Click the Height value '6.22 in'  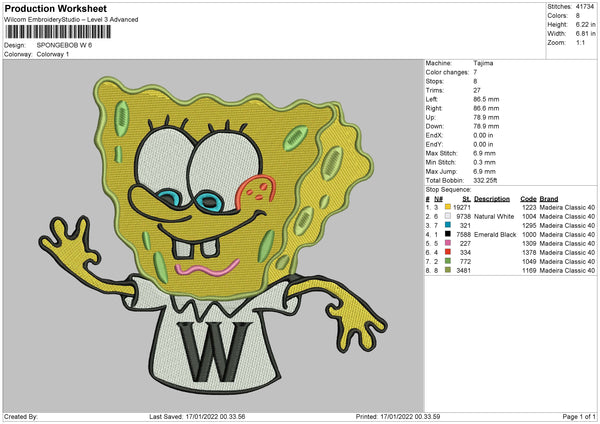coord(585,24)
